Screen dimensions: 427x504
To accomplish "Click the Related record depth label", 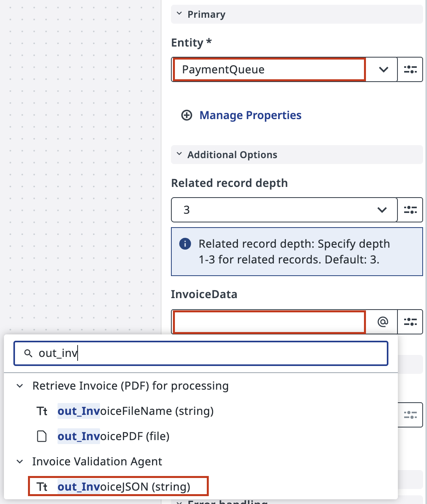I will click(229, 183).
